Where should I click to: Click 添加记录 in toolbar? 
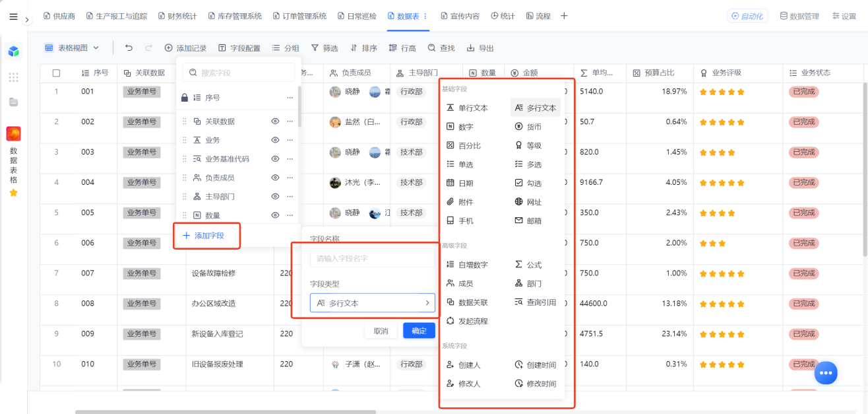[185, 48]
